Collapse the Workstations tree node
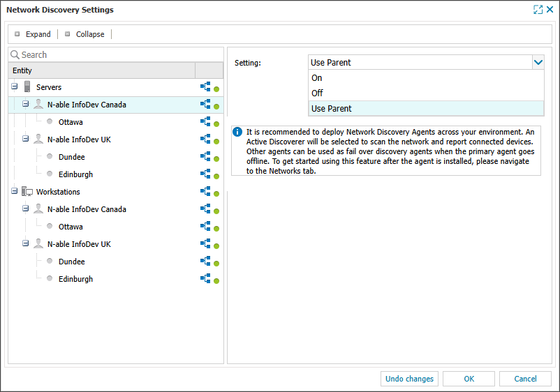The height and width of the screenshot is (392, 560). pos(15,192)
